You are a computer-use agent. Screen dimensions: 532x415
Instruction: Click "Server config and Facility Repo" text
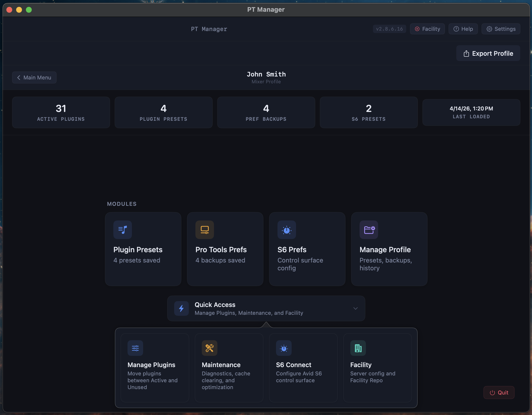(373, 377)
